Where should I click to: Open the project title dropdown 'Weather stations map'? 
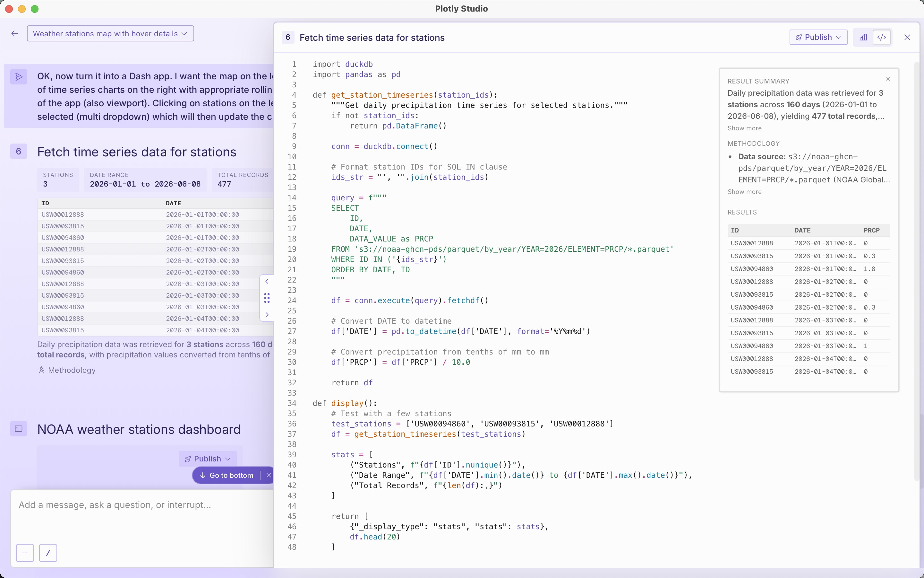click(x=110, y=34)
